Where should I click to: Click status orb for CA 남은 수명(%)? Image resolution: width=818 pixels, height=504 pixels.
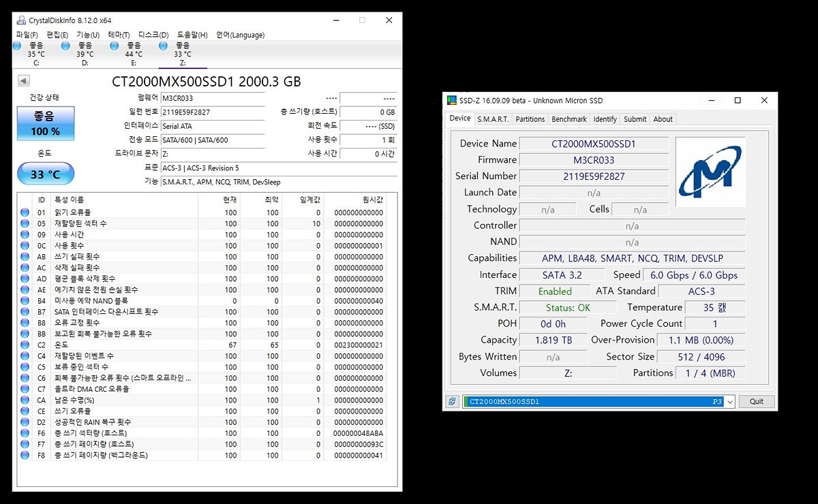25,400
